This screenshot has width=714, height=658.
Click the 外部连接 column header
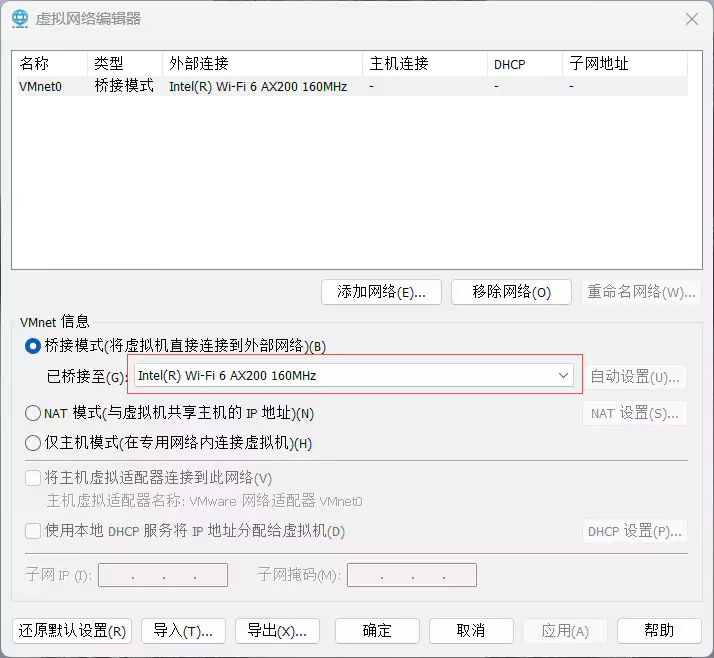[262, 64]
